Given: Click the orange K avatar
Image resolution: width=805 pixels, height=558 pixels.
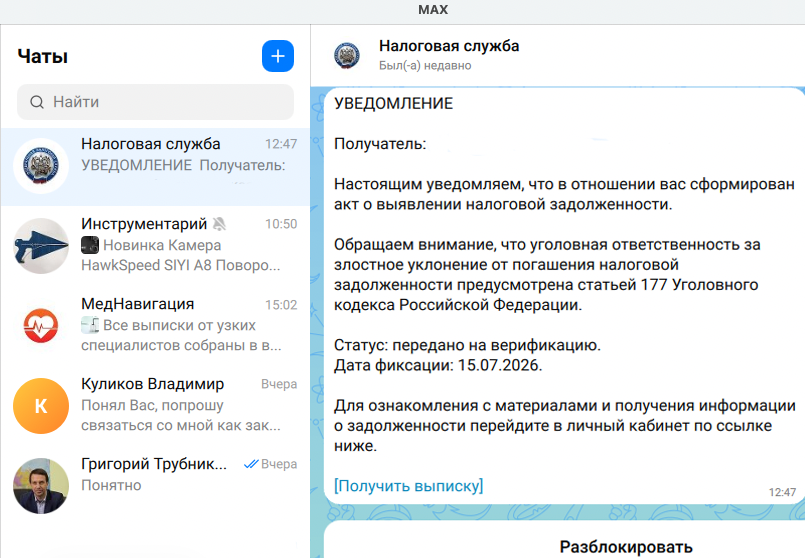Looking at the screenshot, I should click(41, 406).
